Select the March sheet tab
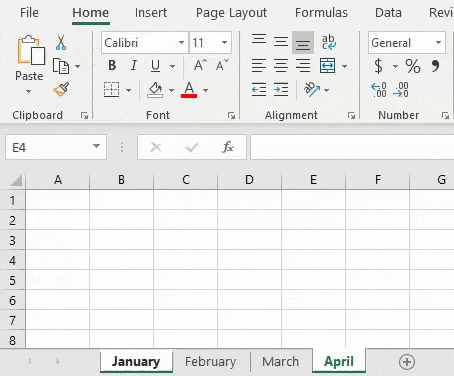The width and height of the screenshot is (454, 376). [281, 362]
